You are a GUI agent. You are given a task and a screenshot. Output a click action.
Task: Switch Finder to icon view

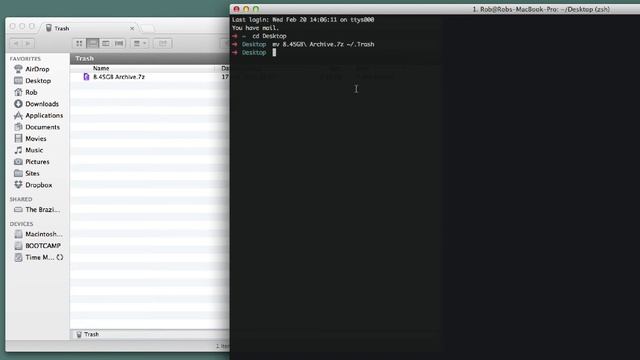pyautogui.click(x=79, y=43)
